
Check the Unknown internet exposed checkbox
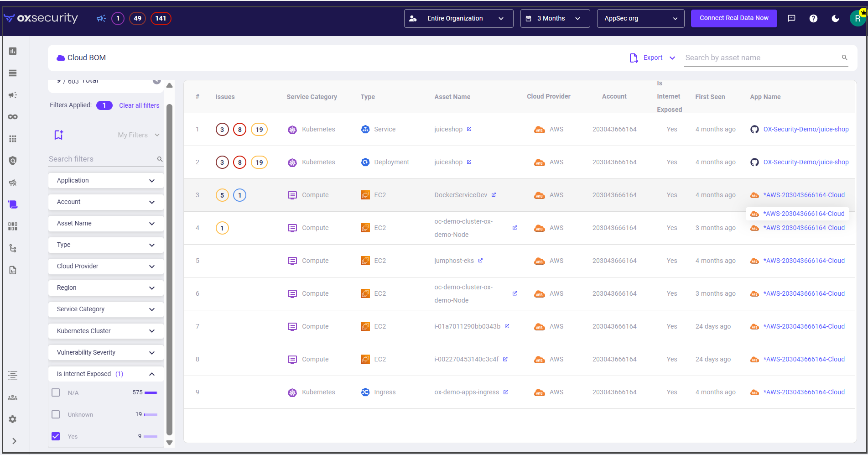click(x=56, y=414)
